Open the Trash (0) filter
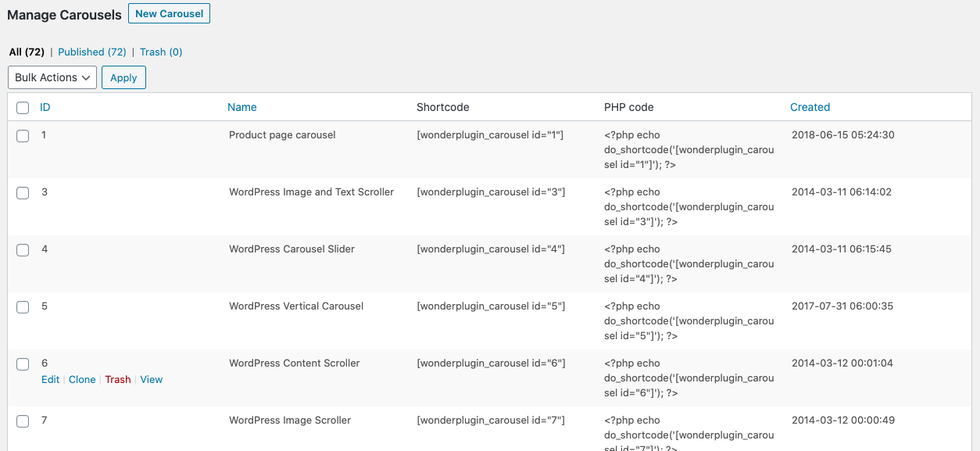Screen dimensions: 980x451 coord(161,52)
